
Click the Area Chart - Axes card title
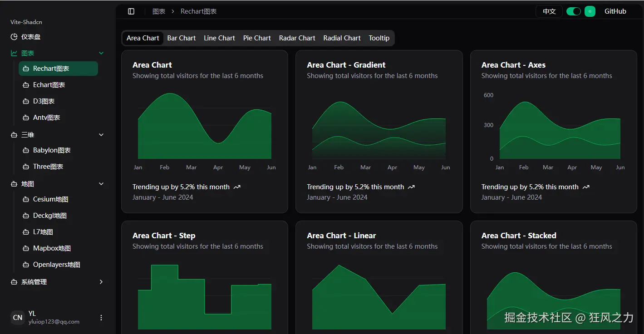[513, 65]
